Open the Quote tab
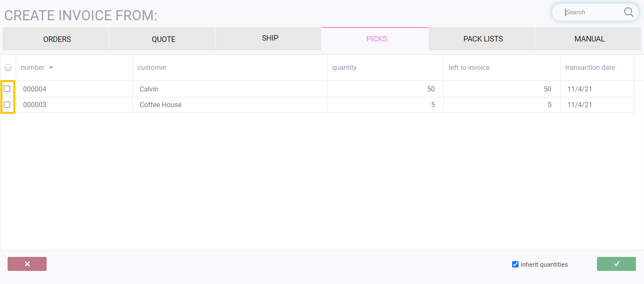Image resolution: width=644 pixels, height=284 pixels. 163,39
